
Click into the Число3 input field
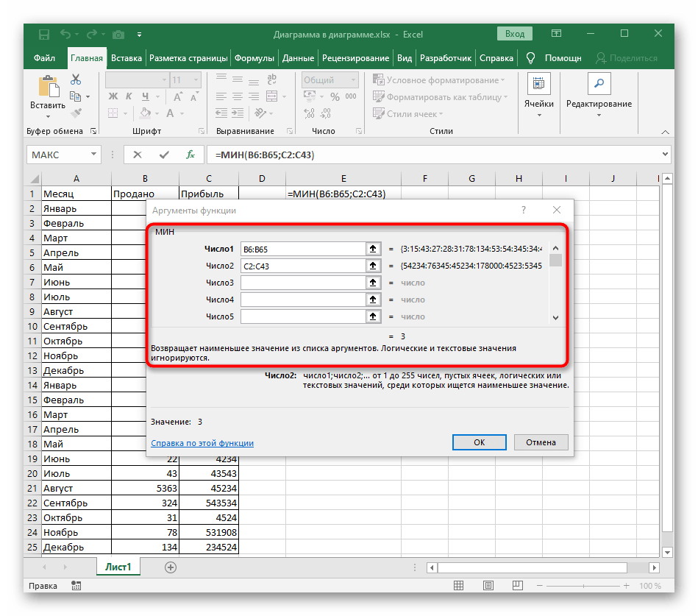pyautogui.click(x=302, y=283)
